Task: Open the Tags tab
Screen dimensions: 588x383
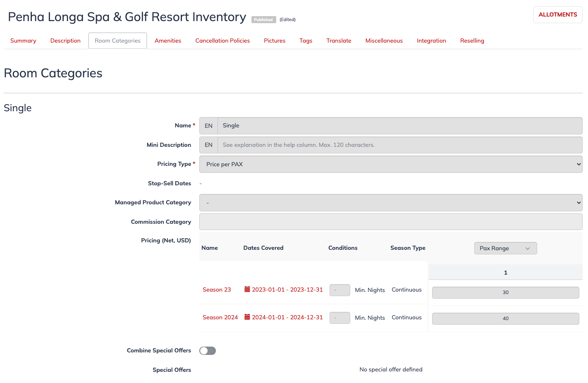Action: pos(306,41)
